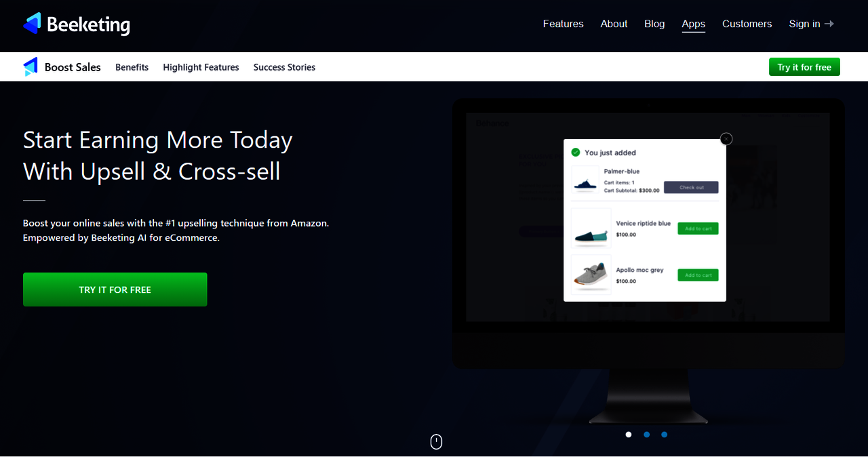This screenshot has height=457, width=868.
Task: Click the Venice riptide blue shoe image
Action: point(591,228)
